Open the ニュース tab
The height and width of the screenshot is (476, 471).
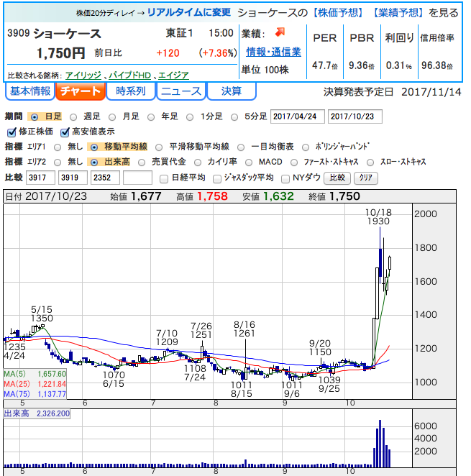[x=181, y=91]
